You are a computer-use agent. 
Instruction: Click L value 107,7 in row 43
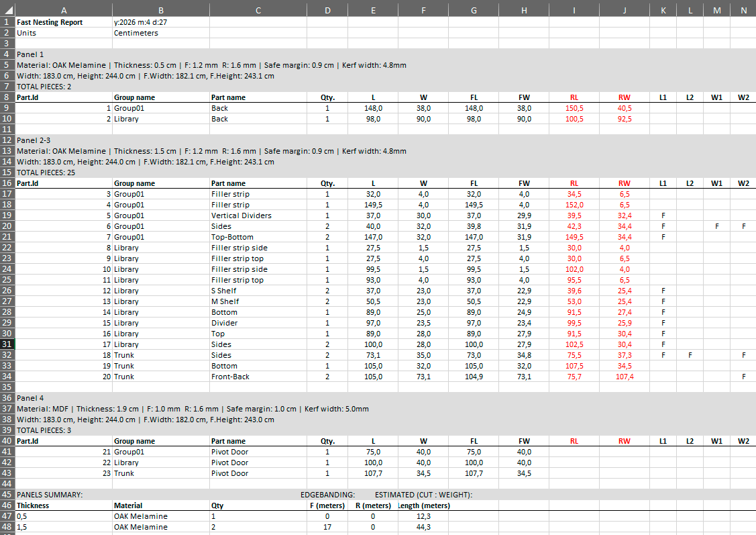[373, 473]
